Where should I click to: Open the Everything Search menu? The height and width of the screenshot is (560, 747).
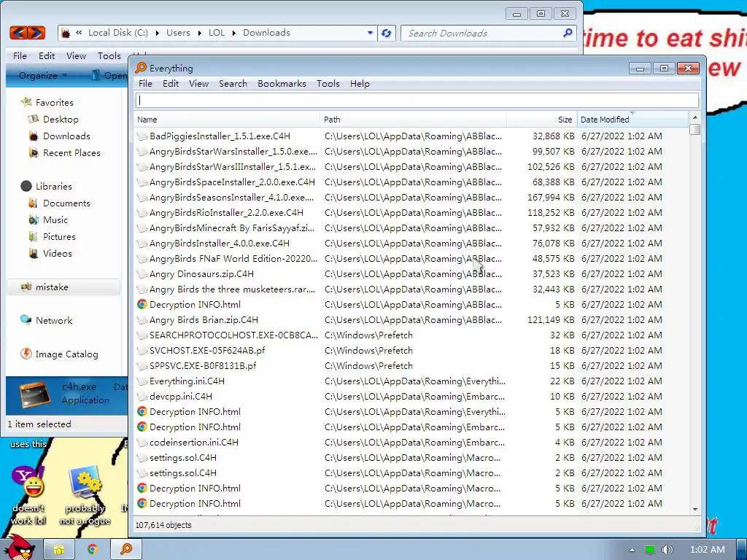233,83
